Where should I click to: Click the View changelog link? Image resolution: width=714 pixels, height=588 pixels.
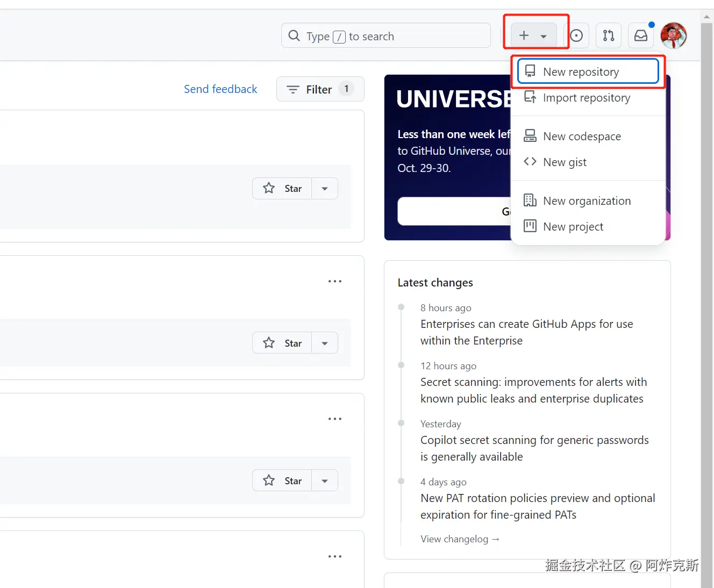(x=460, y=539)
